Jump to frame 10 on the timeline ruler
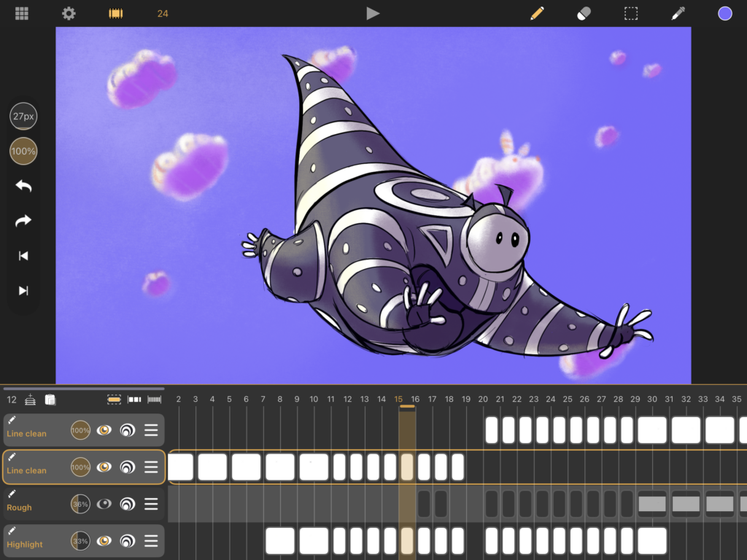Screen dimensions: 747x560 pos(314,399)
